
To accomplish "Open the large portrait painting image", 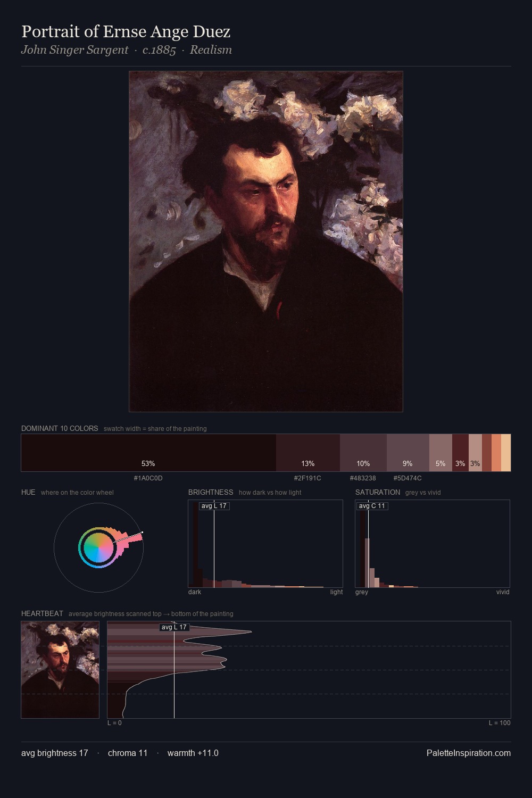I will coord(266,242).
